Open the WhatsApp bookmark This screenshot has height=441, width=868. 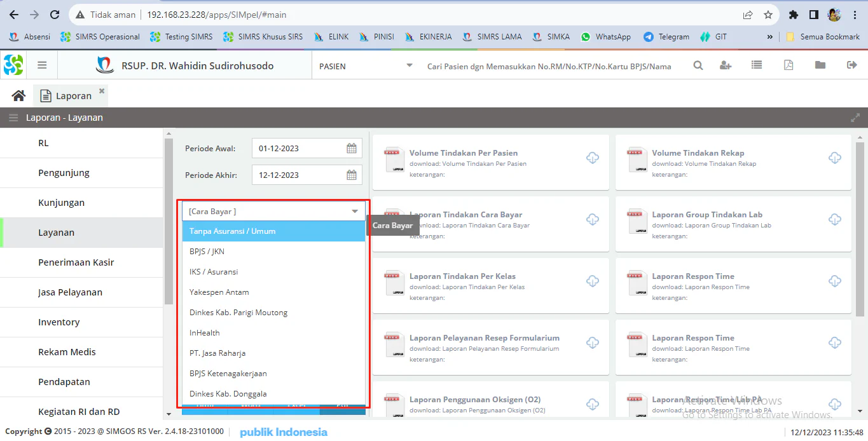pyautogui.click(x=605, y=37)
